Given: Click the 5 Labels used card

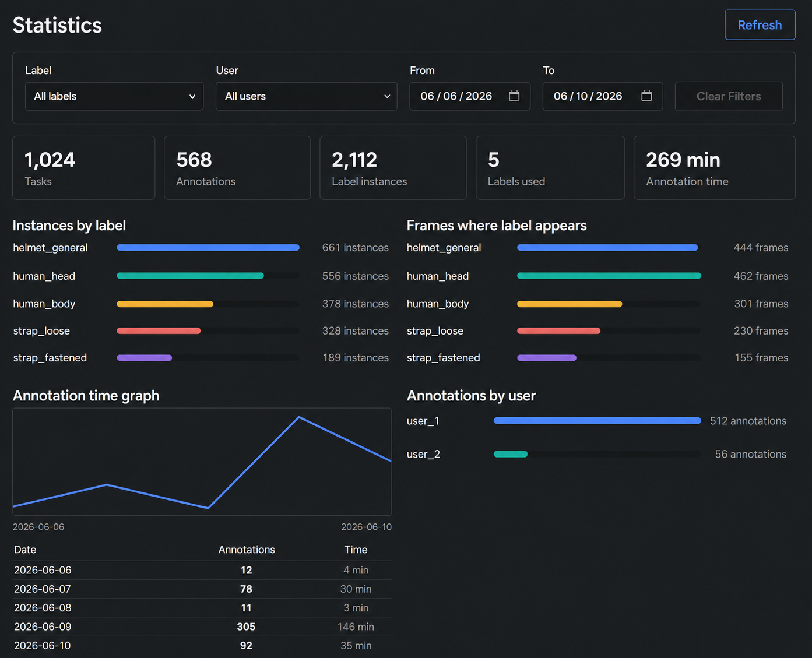Looking at the screenshot, I should click(550, 168).
